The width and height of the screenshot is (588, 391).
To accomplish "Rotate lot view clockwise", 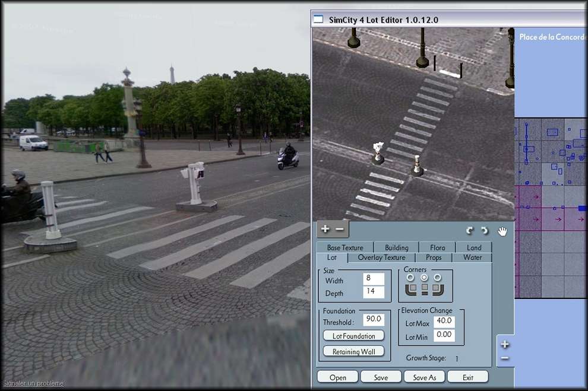I will 470,230.
